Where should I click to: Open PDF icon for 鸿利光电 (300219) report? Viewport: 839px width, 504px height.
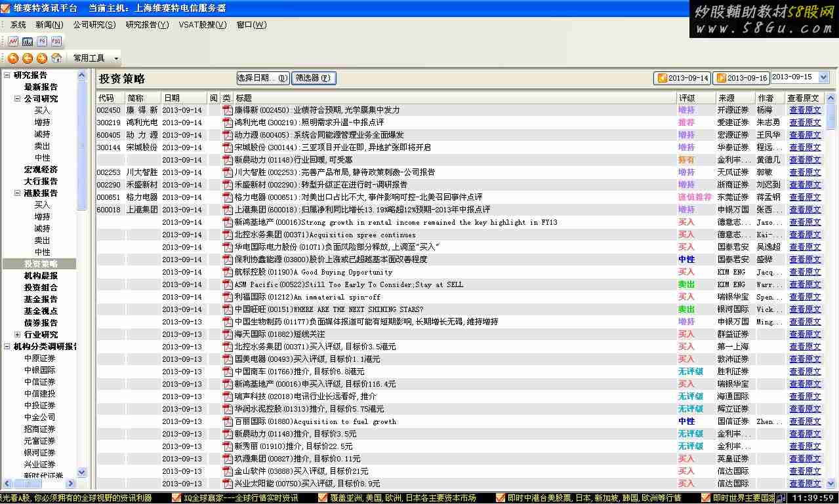tap(228, 123)
